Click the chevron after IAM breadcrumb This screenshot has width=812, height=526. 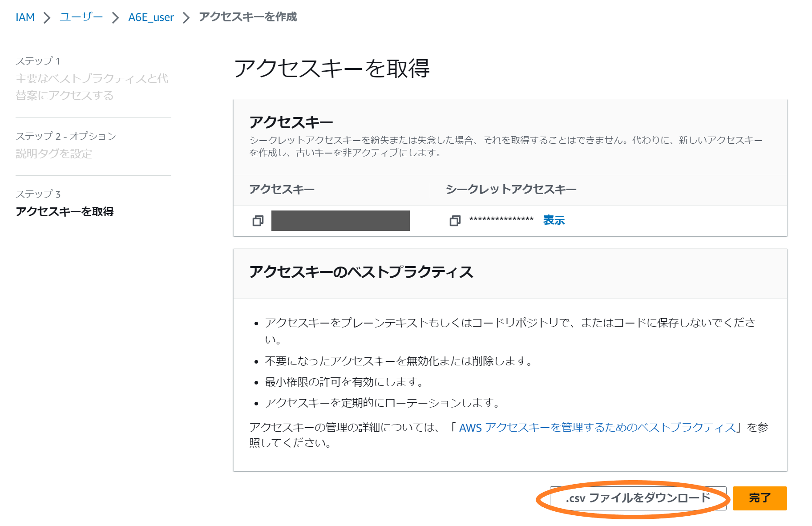(x=47, y=18)
